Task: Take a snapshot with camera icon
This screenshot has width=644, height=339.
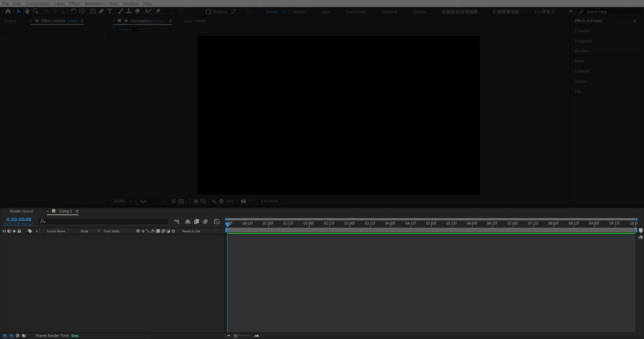Action: [244, 201]
